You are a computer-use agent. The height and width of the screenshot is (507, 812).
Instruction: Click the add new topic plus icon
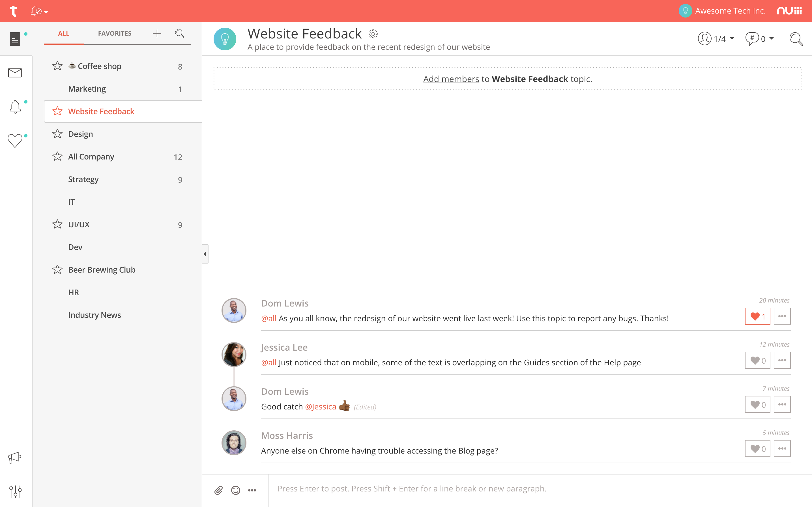(157, 34)
